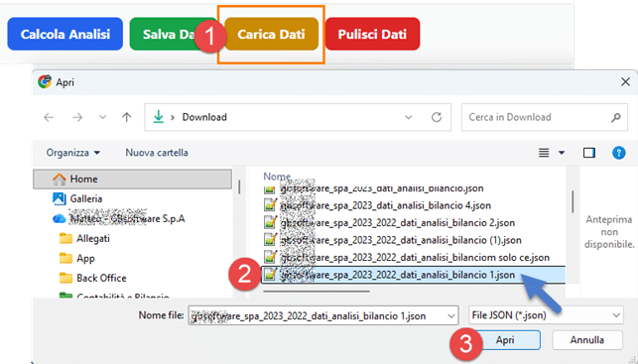Confirm with the Apri button
This screenshot has width=638, height=364.
click(505, 339)
